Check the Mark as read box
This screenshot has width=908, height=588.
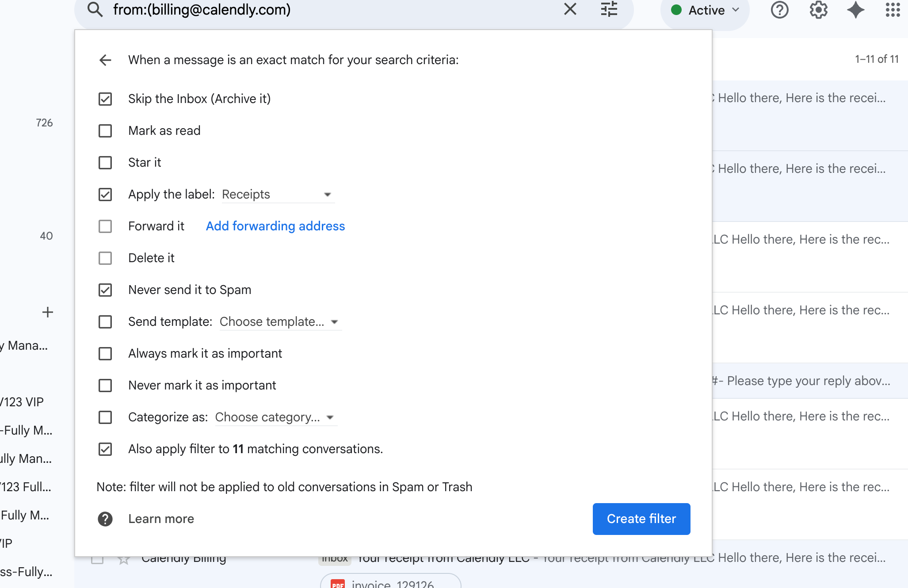point(105,131)
